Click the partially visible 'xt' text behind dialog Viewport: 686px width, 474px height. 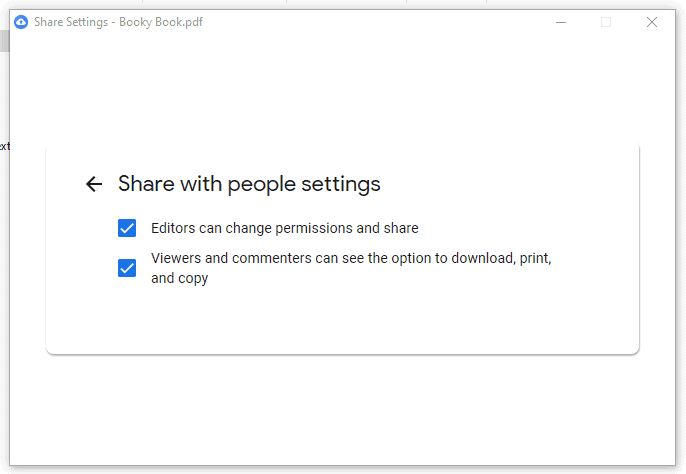point(4,146)
